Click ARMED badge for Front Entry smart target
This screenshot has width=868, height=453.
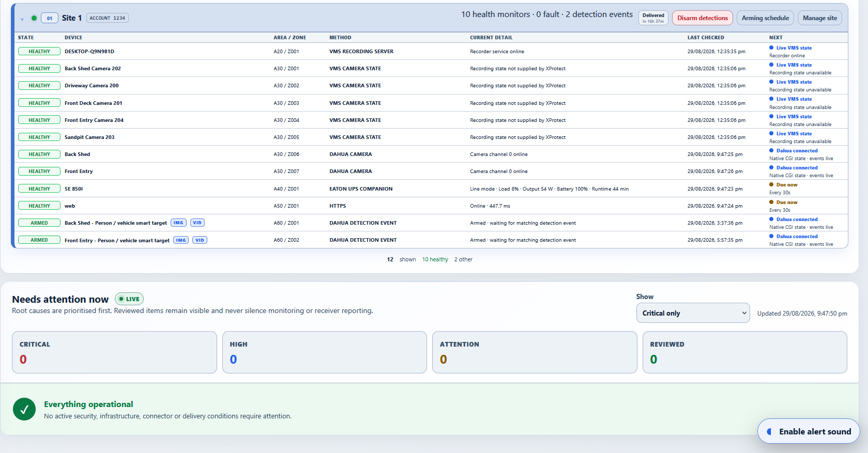pyautogui.click(x=39, y=240)
